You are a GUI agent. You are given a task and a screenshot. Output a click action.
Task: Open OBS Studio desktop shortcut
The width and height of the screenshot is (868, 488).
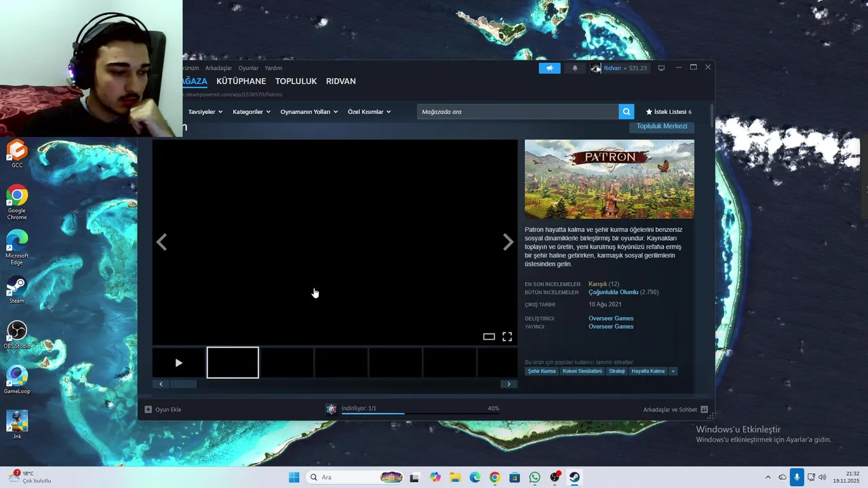tap(17, 335)
